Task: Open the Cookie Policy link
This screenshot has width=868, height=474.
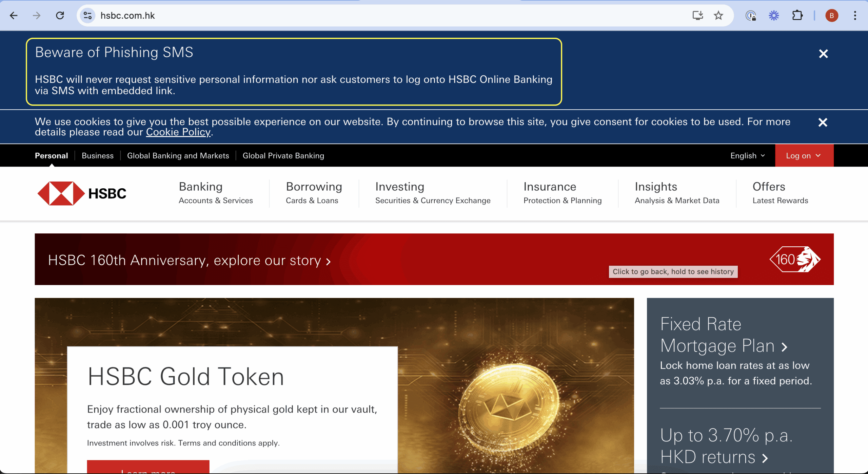Action: pos(178,132)
